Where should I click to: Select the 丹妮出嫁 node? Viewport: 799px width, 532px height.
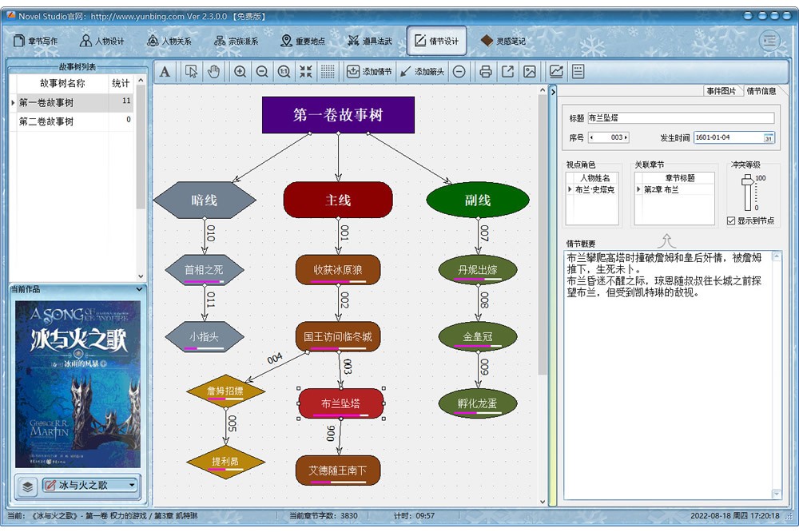coord(478,270)
